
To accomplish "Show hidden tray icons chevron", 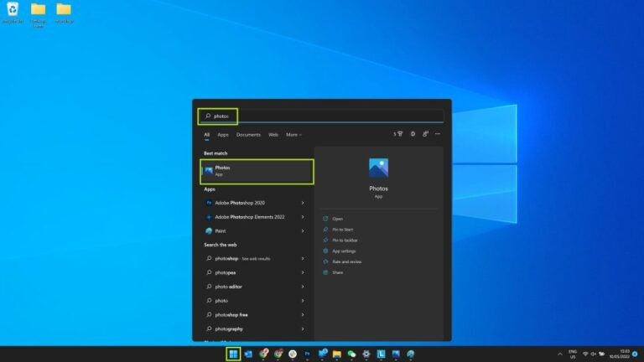I will (x=560, y=354).
